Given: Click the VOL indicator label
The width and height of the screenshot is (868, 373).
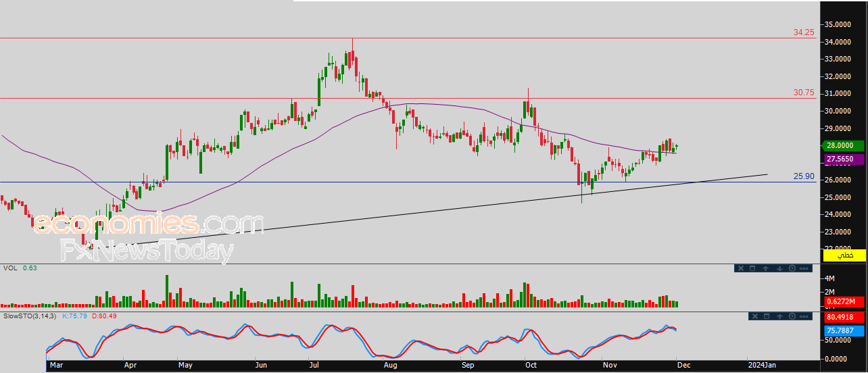Looking at the screenshot, I should point(10,268).
